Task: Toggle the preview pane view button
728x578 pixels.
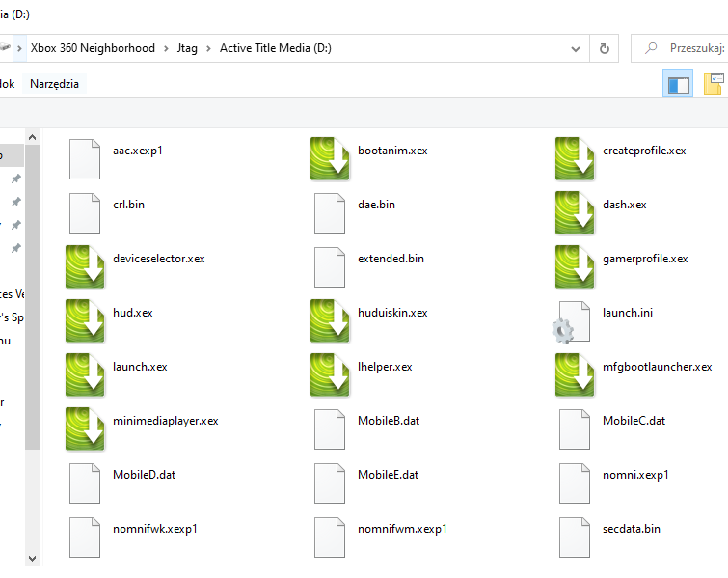Action: pos(678,84)
